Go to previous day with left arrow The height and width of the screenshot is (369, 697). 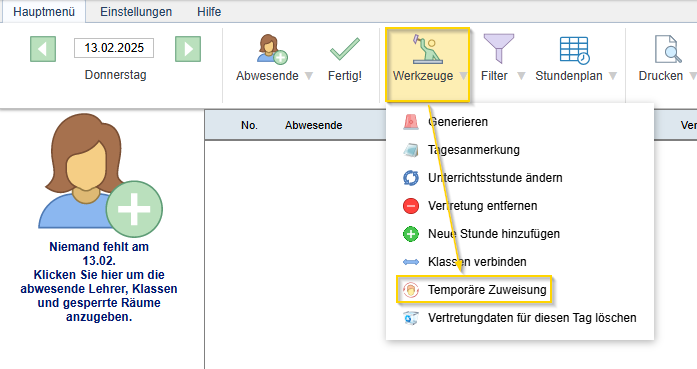pos(43,49)
